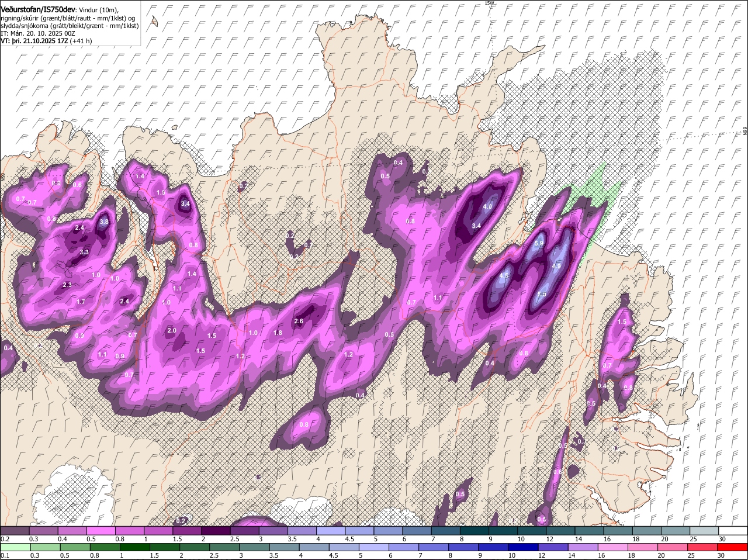Click the Veðurstofan/IS750dev title text
Screen dimensions: 748x560
(x=38, y=9)
